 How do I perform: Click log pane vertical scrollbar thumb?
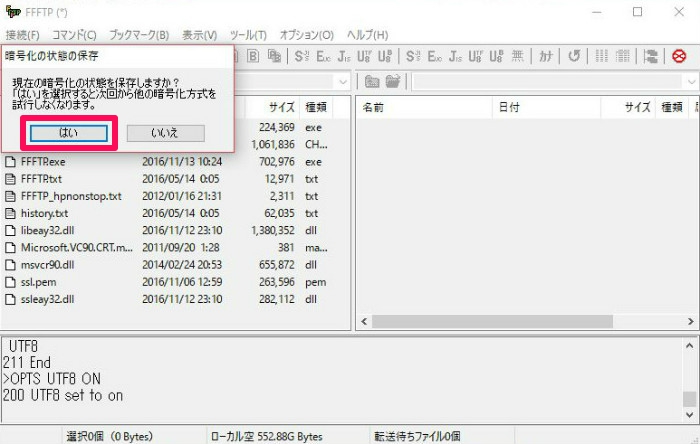click(689, 399)
